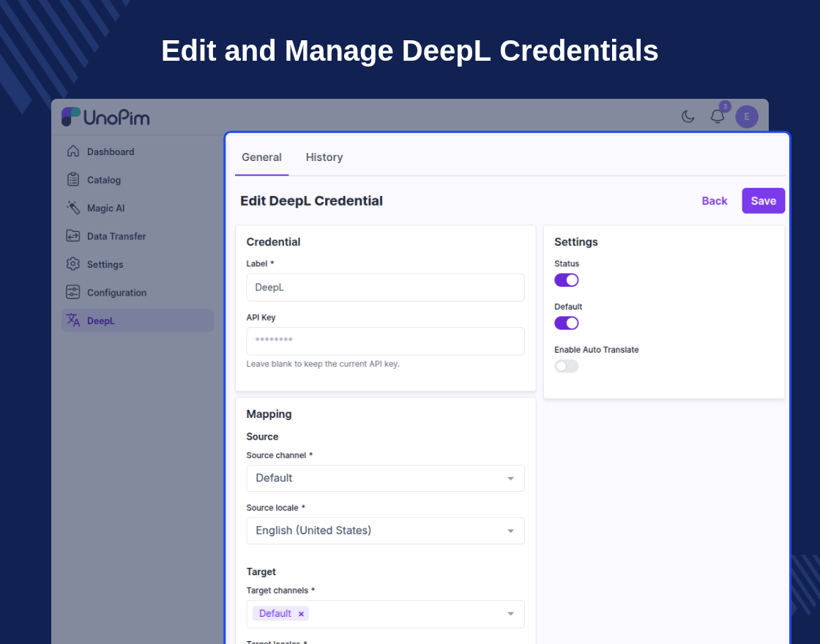Click the Enable Auto Translate label

click(x=596, y=350)
